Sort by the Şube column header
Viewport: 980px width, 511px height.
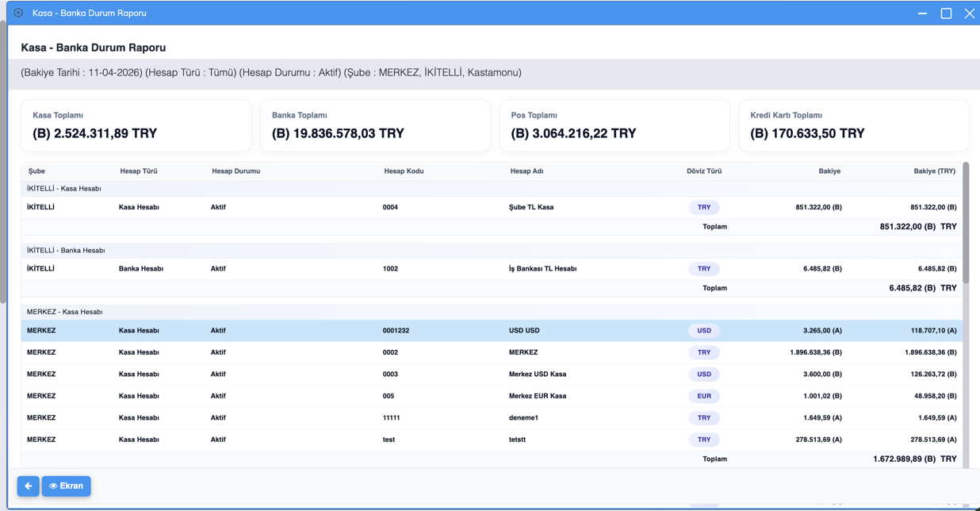pos(36,171)
